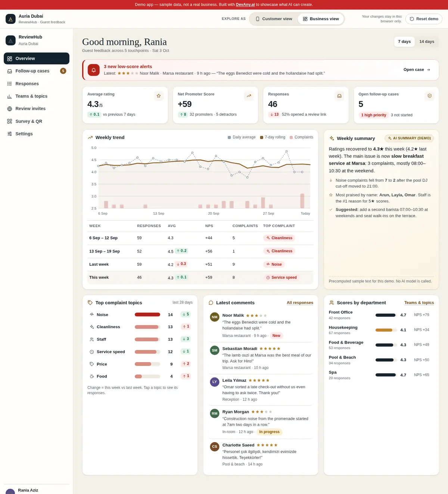Click the Noise topic waveform icon
Viewport: 448px width, 494px height.
pyautogui.click(x=92, y=315)
